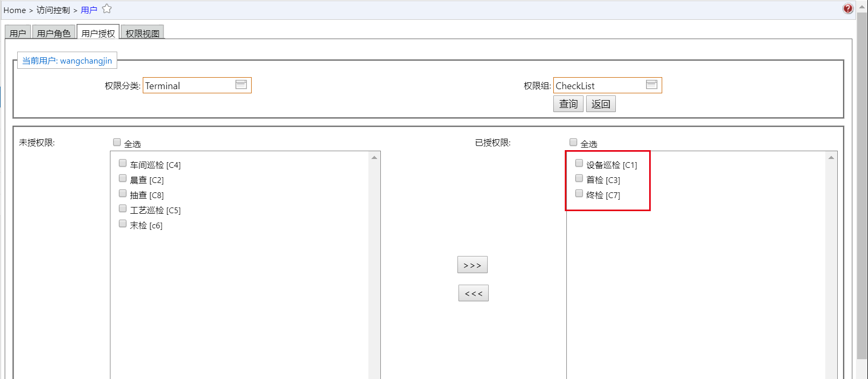Image resolution: width=868 pixels, height=379 pixels.
Task: Switch to the 用户角色 tab
Action: (54, 33)
